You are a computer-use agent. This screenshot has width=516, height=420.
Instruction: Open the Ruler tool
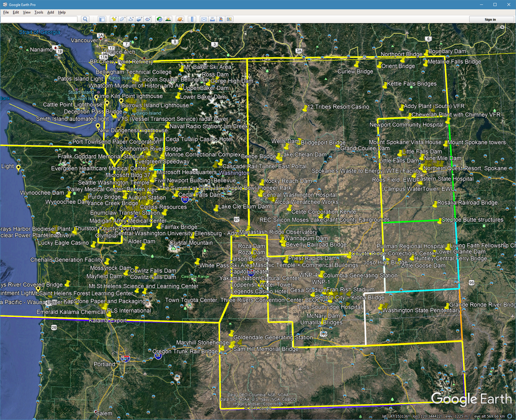[x=192, y=19]
